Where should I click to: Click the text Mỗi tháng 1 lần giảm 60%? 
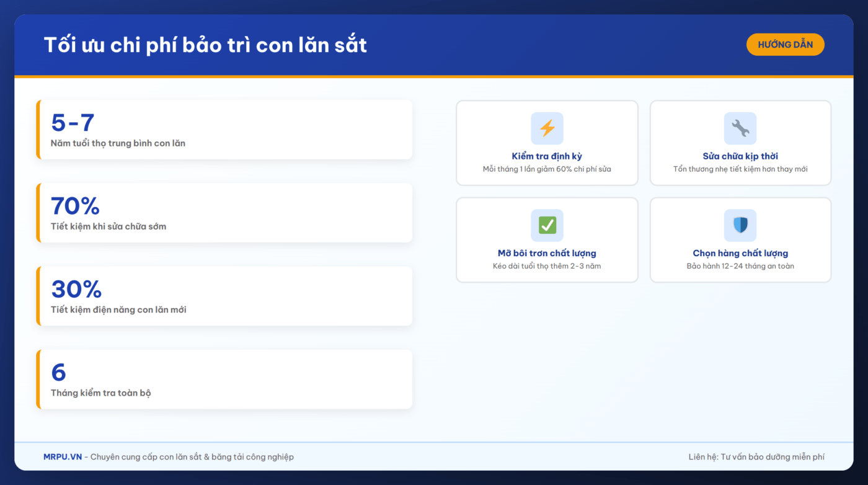547,169
